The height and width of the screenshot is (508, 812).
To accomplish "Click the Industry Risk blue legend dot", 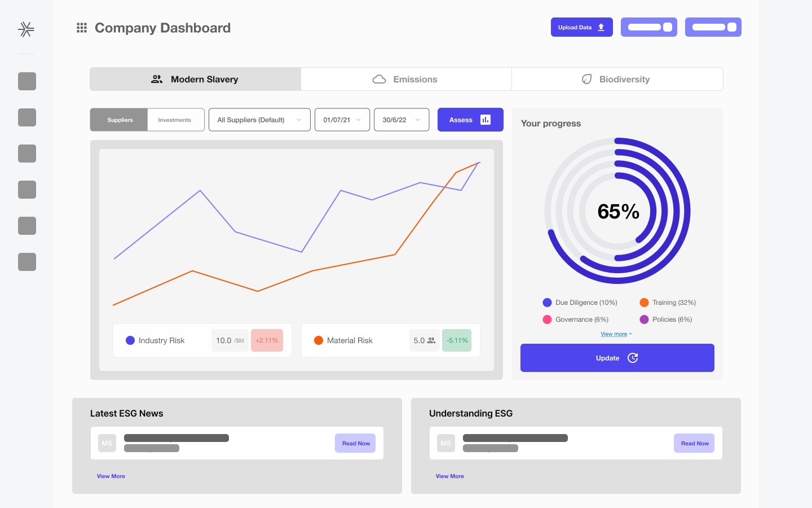I will point(130,340).
